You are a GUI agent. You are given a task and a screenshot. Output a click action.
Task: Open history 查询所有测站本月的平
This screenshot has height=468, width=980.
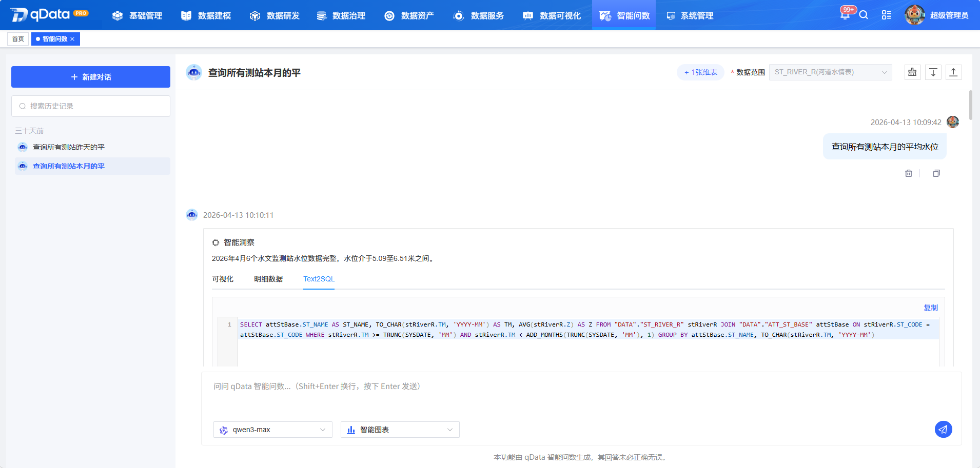pyautogui.click(x=92, y=166)
